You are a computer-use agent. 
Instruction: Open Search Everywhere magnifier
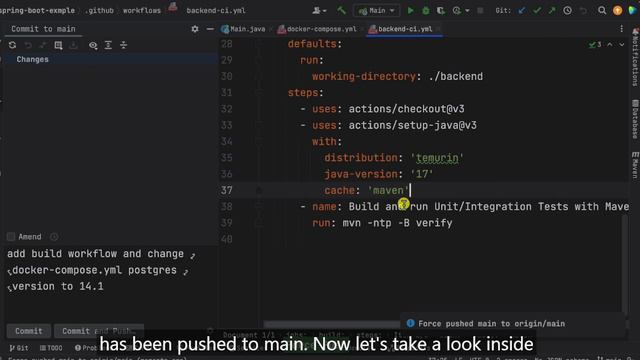click(602, 11)
